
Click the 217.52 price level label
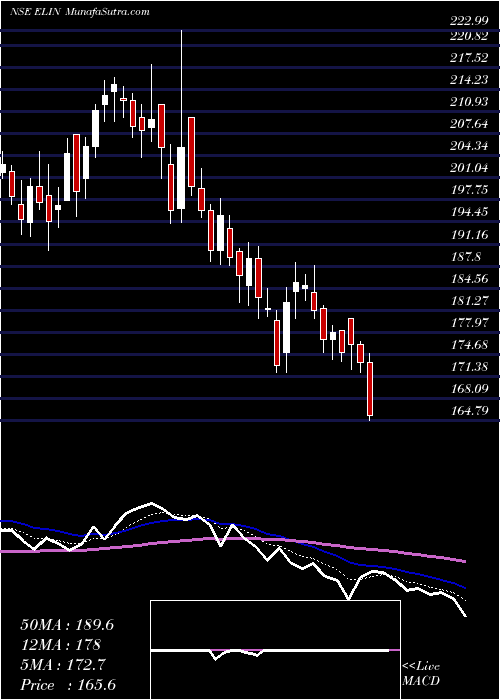(x=469, y=58)
